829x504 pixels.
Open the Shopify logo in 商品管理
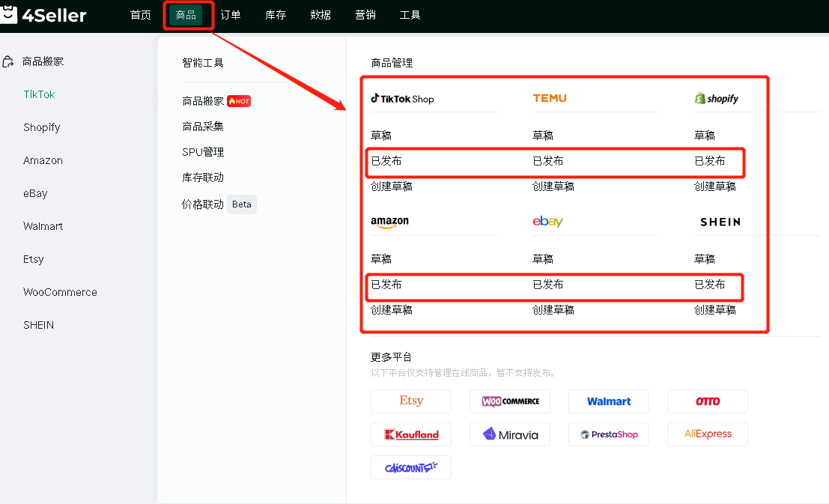[717, 98]
